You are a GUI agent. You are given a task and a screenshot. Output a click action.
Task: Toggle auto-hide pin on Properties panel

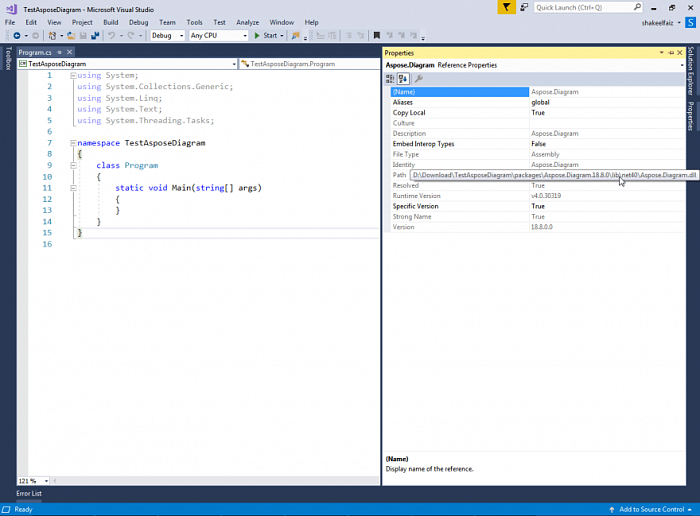point(671,53)
